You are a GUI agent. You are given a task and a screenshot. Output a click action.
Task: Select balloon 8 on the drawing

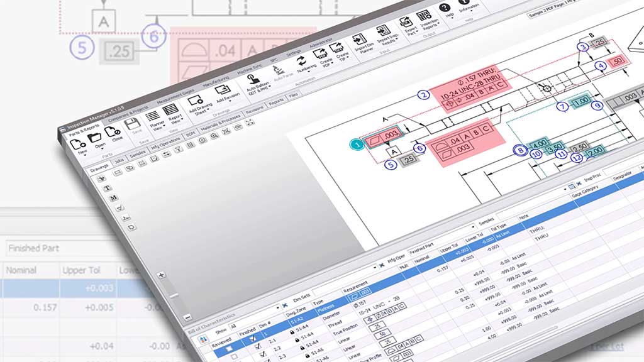[520, 150]
